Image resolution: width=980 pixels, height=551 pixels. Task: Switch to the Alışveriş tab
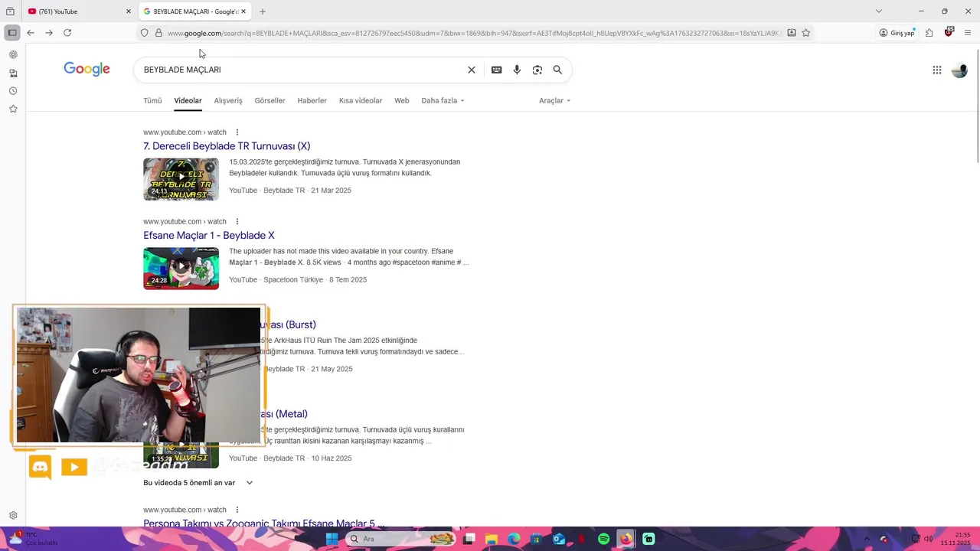click(x=228, y=100)
